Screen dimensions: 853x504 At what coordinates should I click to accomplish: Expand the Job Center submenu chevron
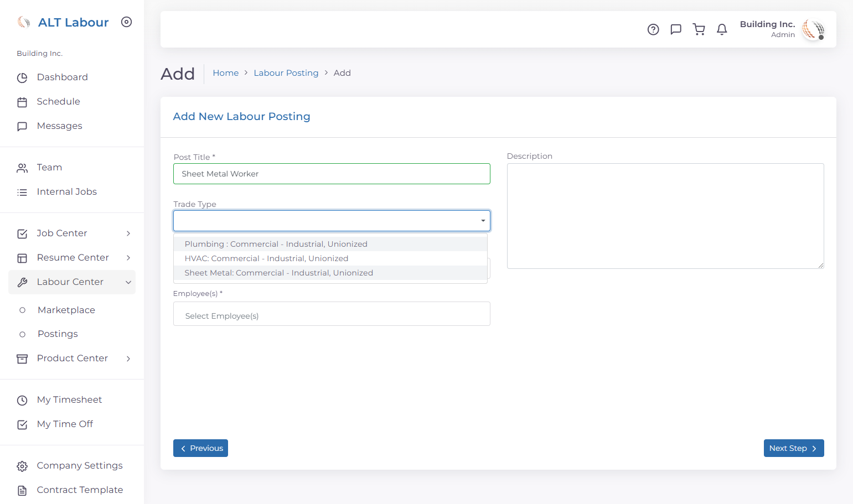[x=128, y=233]
